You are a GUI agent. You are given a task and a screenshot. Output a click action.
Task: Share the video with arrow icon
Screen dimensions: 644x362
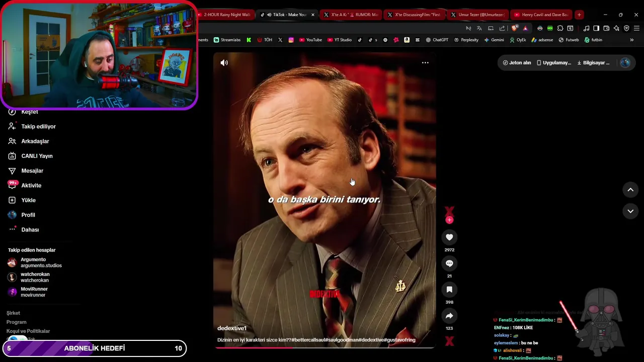coord(449,316)
